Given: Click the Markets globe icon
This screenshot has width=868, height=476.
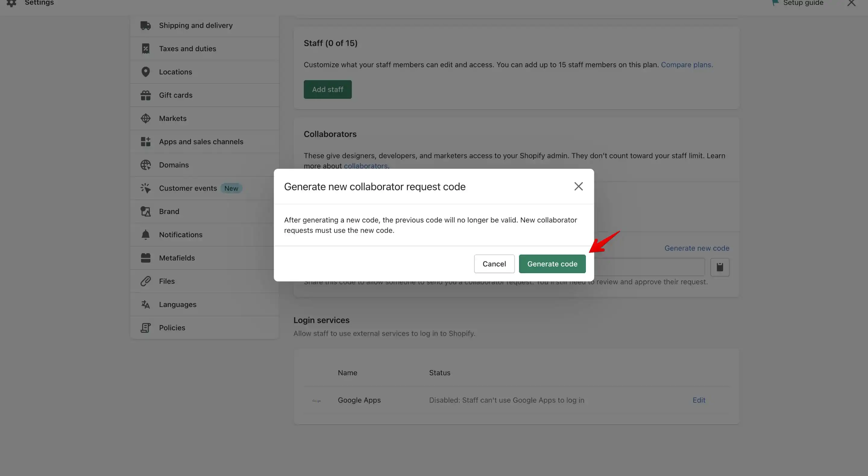Looking at the screenshot, I should [x=146, y=118].
